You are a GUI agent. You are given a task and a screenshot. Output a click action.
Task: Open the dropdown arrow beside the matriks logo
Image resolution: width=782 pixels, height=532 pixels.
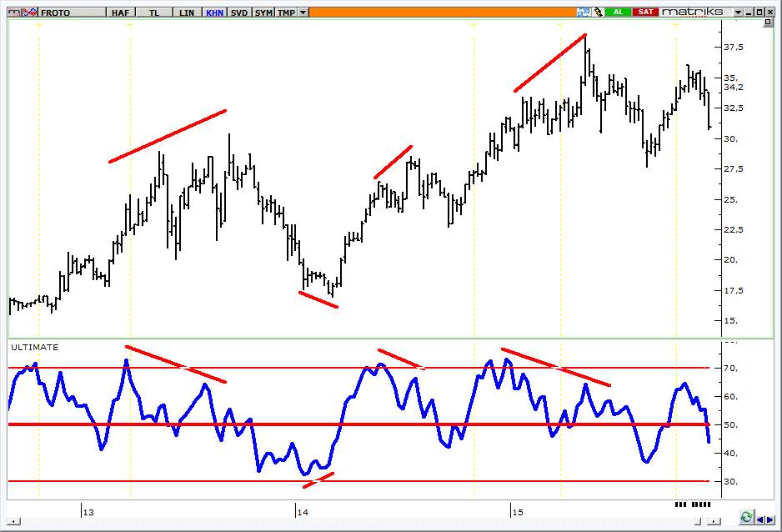click(x=739, y=13)
